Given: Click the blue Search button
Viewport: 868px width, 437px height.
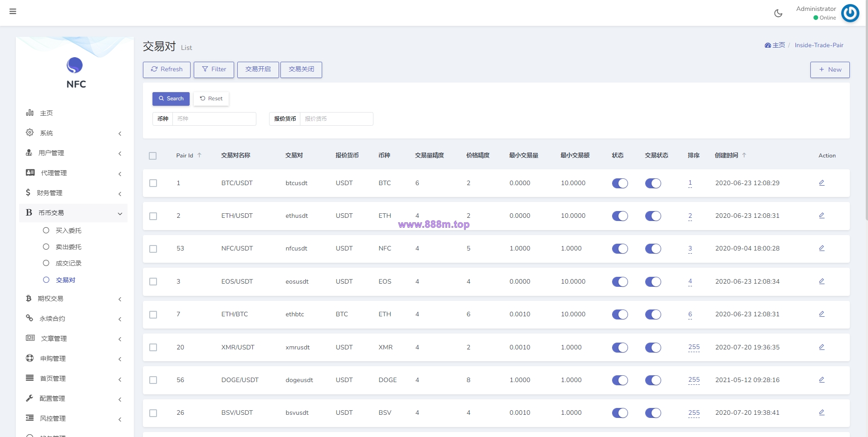Looking at the screenshot, I should 171,98.
